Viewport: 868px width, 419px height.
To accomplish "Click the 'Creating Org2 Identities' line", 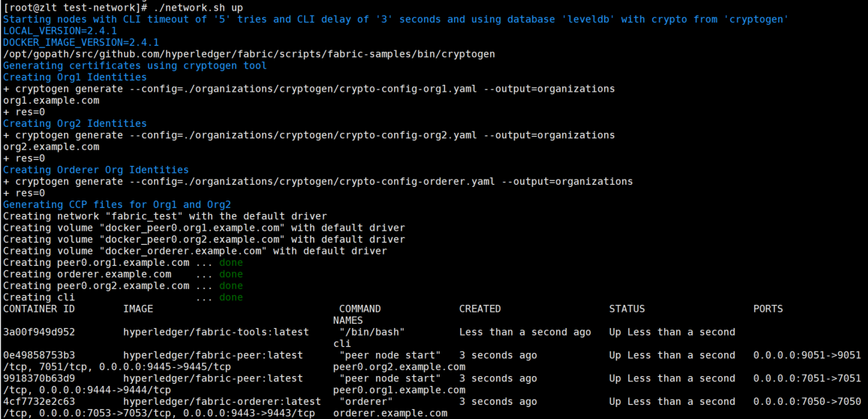I will tap(75, 124).
